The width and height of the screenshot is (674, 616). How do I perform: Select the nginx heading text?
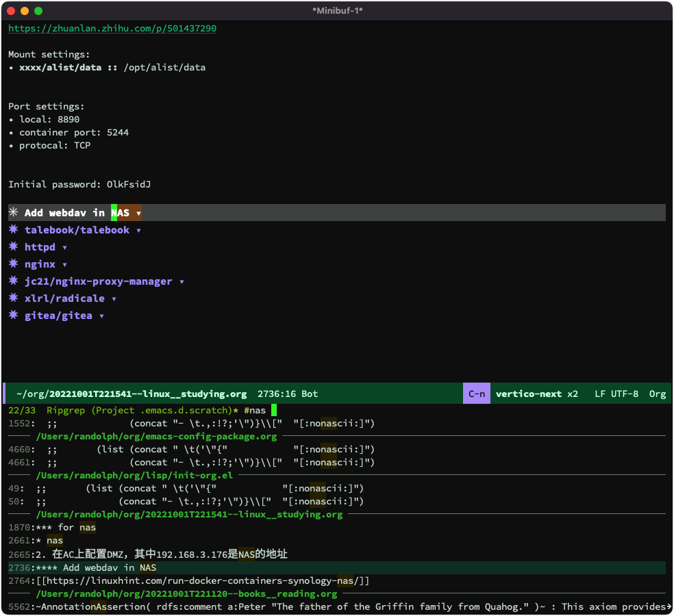pyautogui.click(x=40, y=264)
